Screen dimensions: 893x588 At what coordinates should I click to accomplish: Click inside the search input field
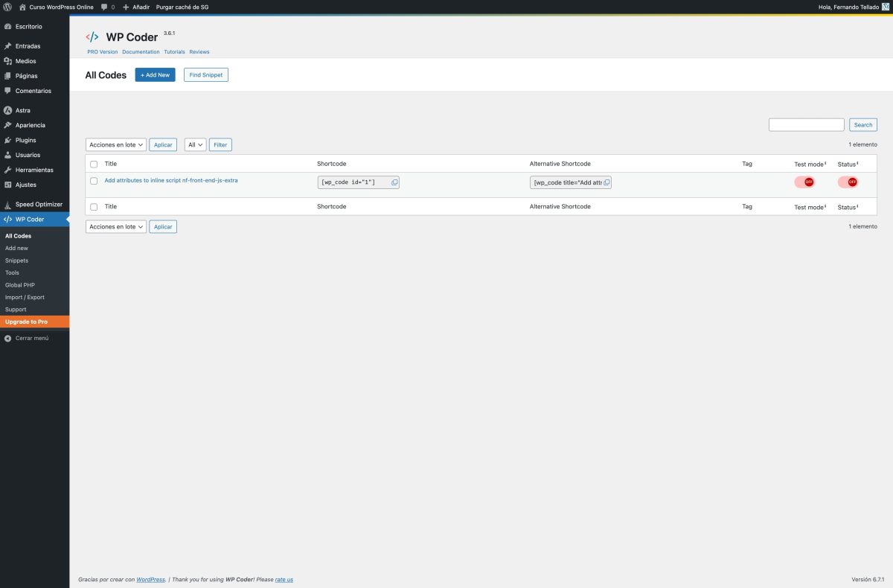806,124
